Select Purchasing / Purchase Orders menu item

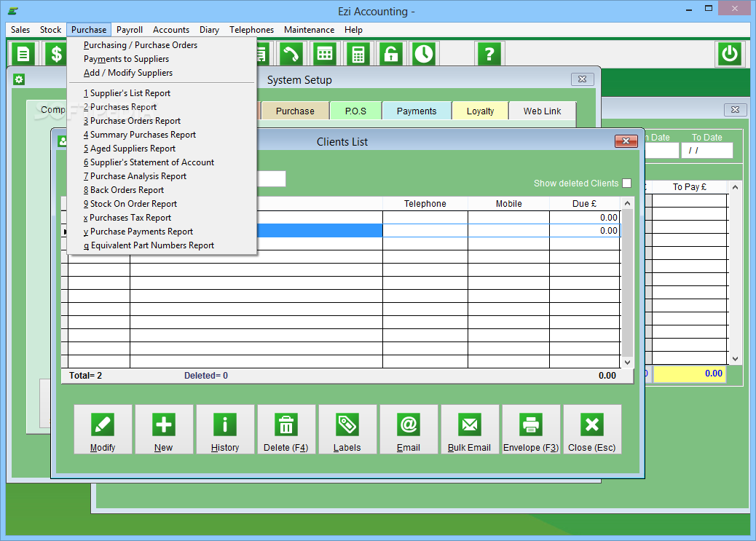(x=162, y=45)
